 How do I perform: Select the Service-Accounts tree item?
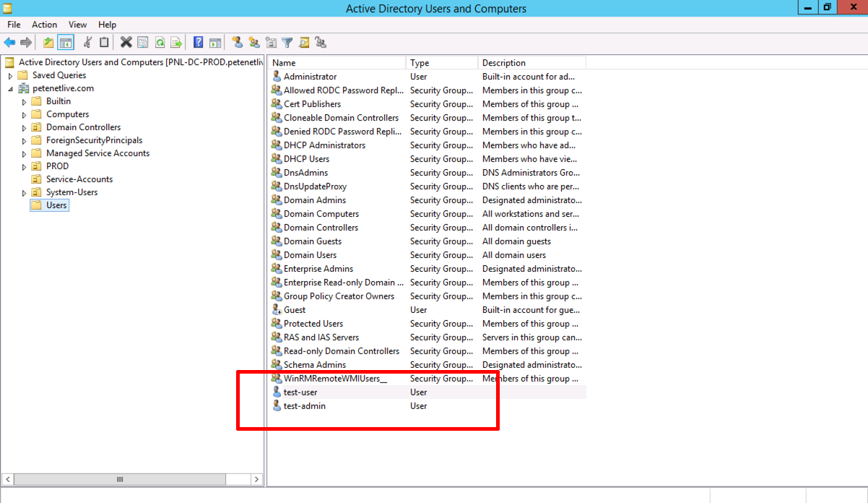pos(79,179)
